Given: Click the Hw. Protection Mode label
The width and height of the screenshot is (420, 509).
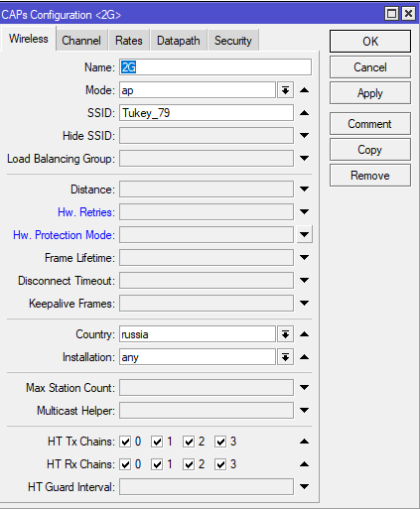Looking at the screenshot, I should pos(64,235).
